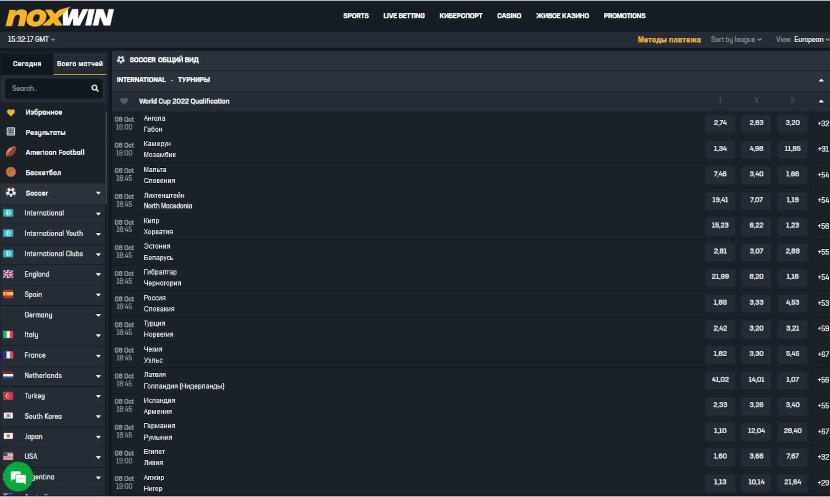Viewport: 830px width, 497px height.
Task: Click the Soccer ball icon in sidebar
Action: click(11, 192)
